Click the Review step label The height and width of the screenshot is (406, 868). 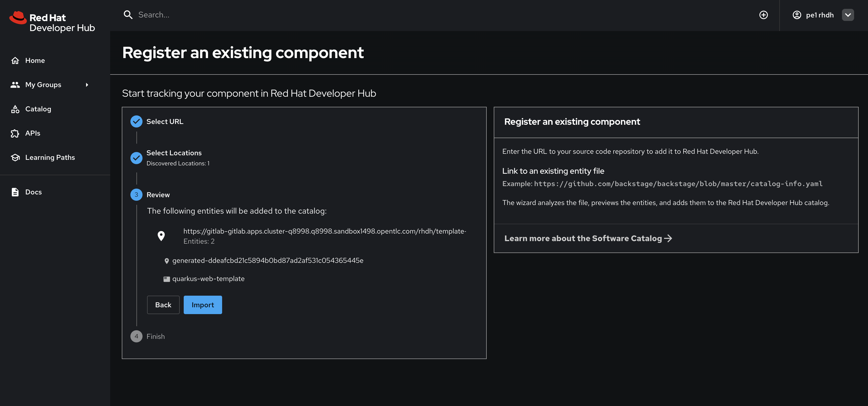click(x=158, y=195)
